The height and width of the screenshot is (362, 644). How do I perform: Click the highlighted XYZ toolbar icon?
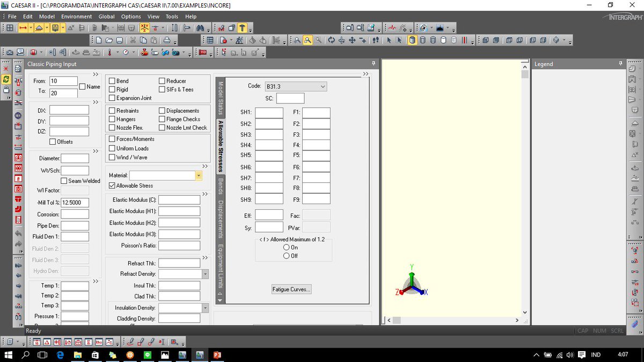point(144,28)
